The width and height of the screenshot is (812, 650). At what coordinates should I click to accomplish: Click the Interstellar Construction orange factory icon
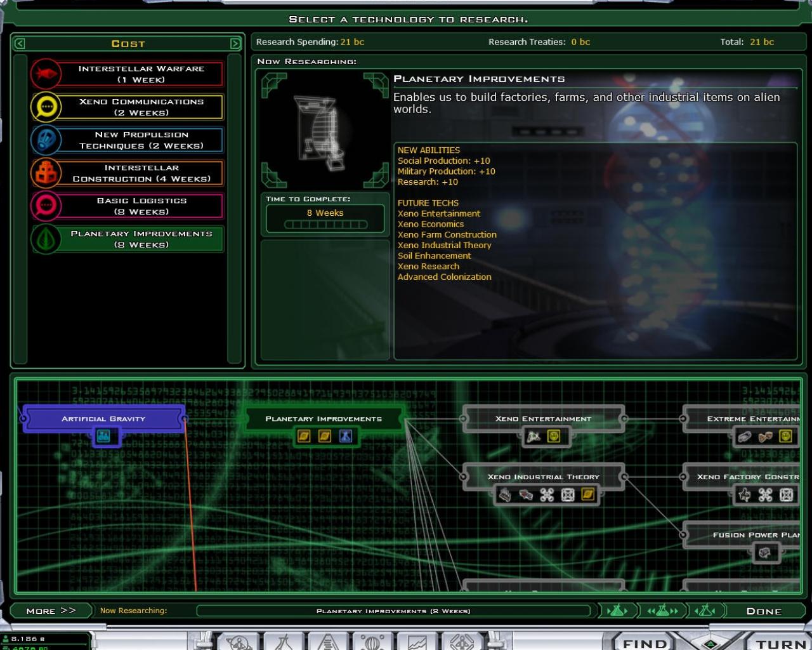click(45, 173)
